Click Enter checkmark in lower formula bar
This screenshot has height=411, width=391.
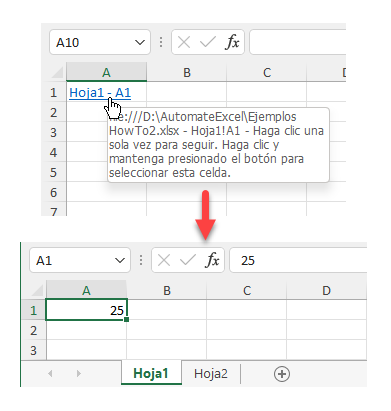tap(187, 260)
